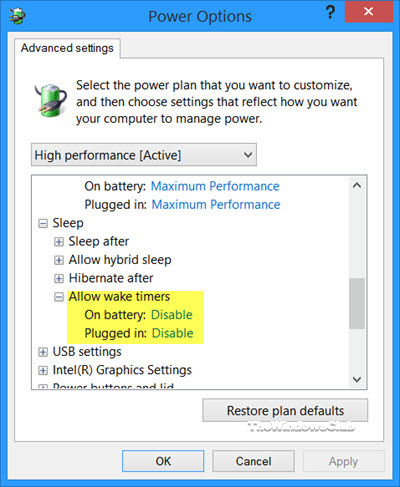Click Plugged in Maximum Performance value
This screenshot has width=400, height=487.
coord(216,205)
